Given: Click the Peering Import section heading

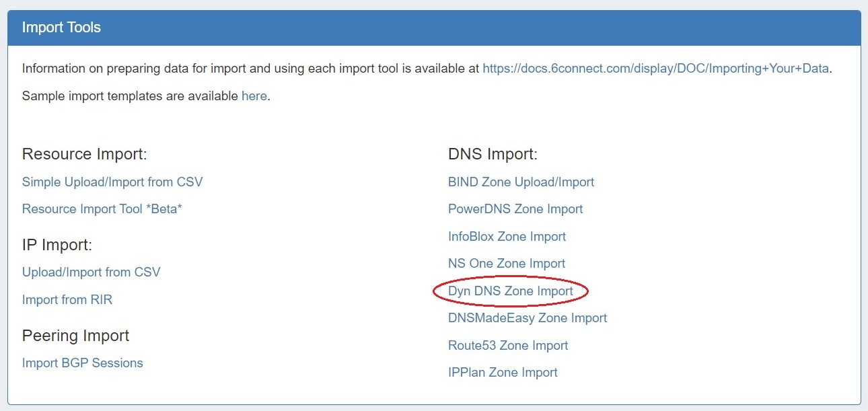Looking at the screenshot, I should click(76, 335).
